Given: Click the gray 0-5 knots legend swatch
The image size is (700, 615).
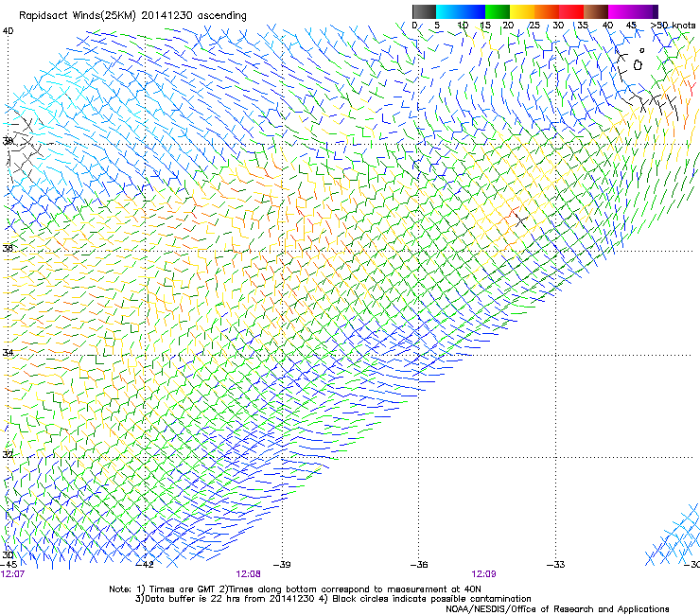Looking at the screenshot, I should pyautogui.click(x=424, y=11).
